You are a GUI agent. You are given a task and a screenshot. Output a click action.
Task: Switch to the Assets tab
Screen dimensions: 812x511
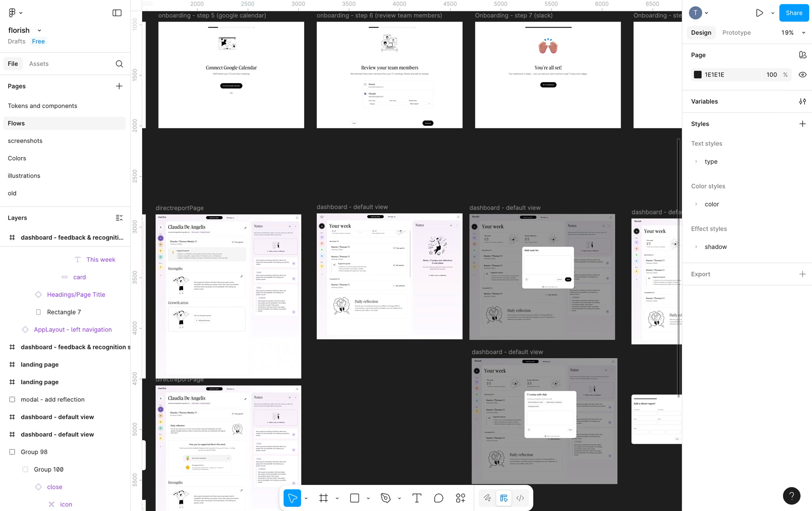[x=39, y=64]
